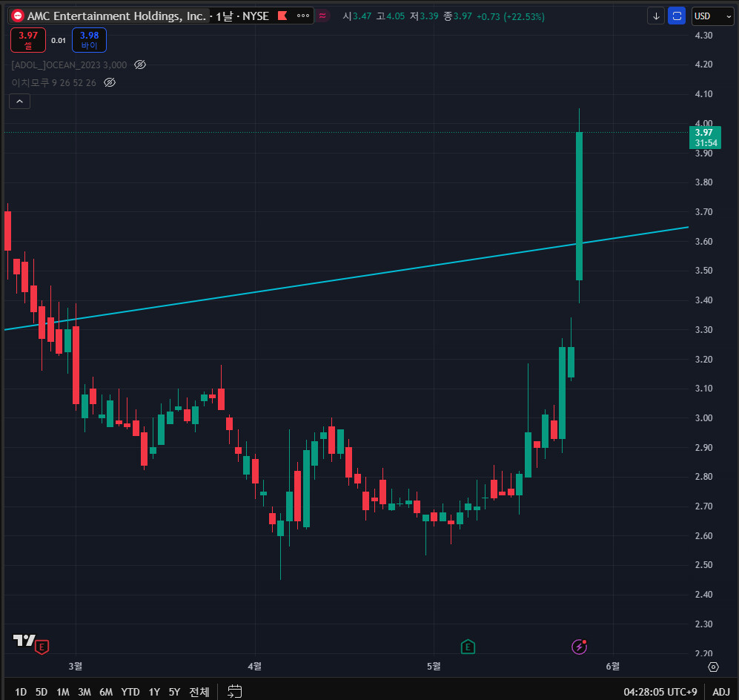Click the down-arrow snapshot icon
Image resolution: width=739 pixels, height=700 pixels.
click(x=655, y=16)
